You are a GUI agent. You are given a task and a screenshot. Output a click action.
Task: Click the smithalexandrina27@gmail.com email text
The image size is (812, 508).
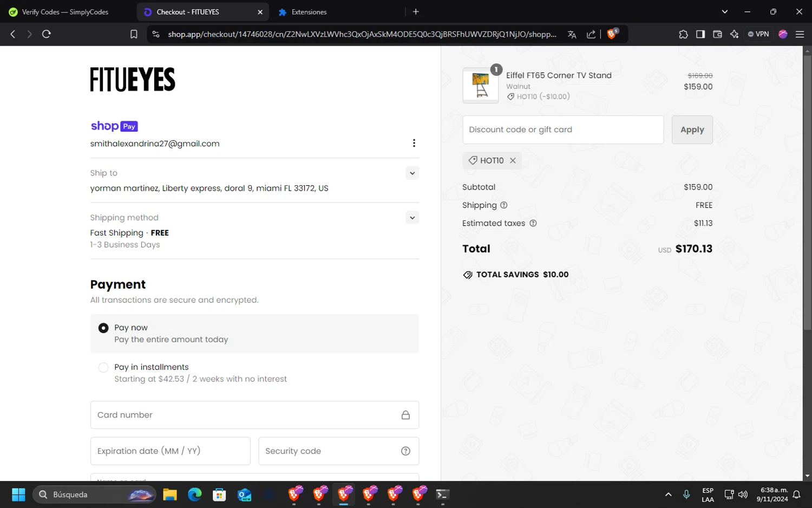(155, 144)
